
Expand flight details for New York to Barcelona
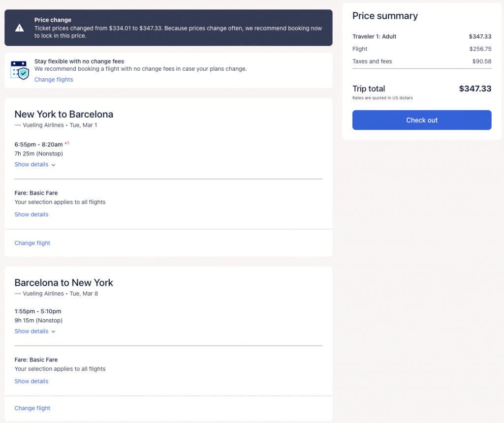coord(35,165)
